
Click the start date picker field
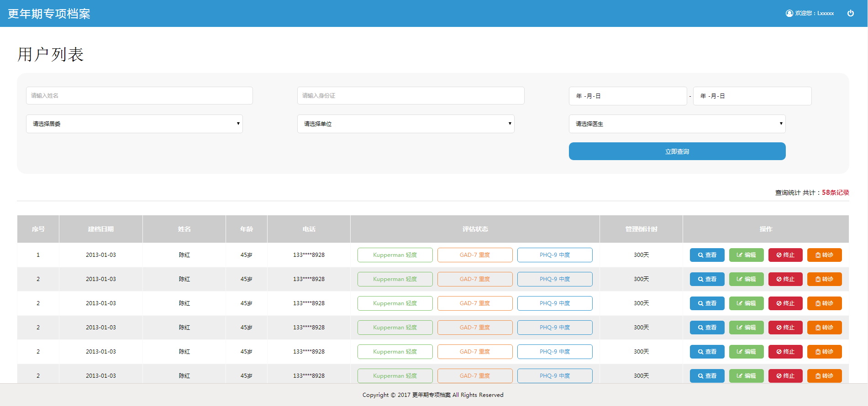(x=627, y=96)
